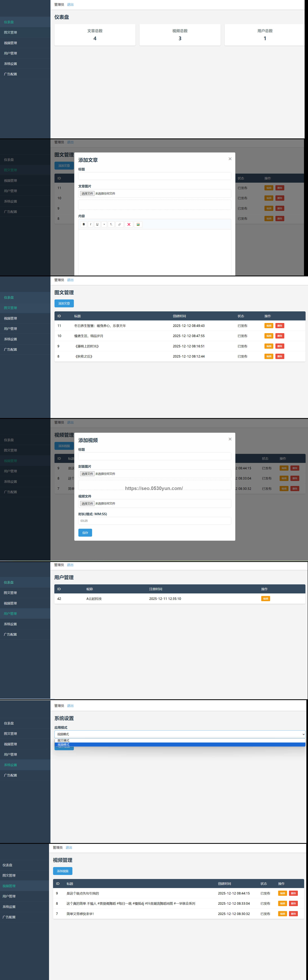Click 添加文章 on the 图文管理 list page
The image size is (308, 980).
(x=64, y=303)
